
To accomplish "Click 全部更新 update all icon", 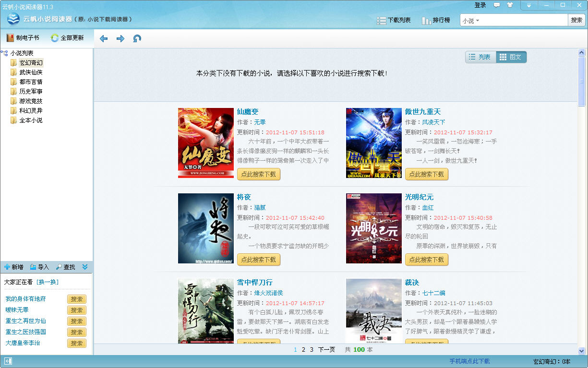I will point(67,38).
